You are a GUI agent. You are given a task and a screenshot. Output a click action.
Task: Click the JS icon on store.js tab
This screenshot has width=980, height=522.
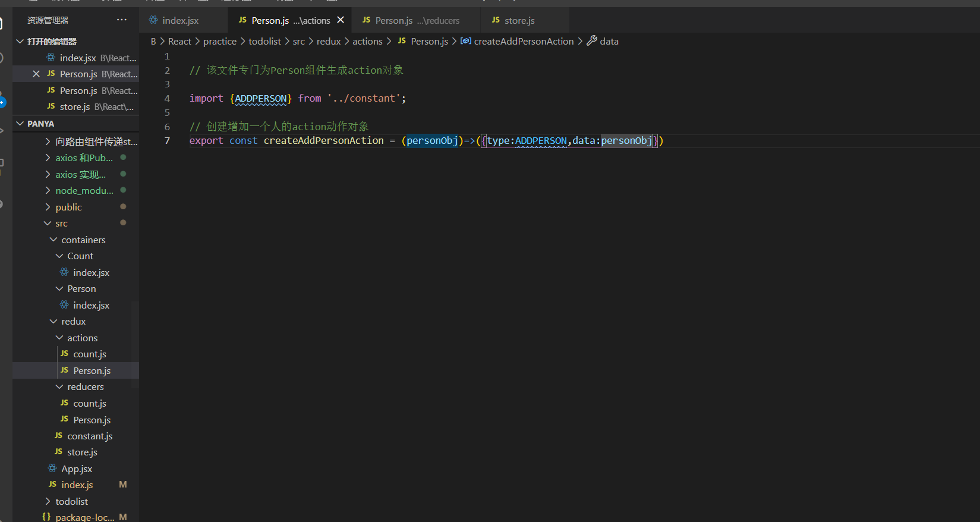tap(496, 20)
